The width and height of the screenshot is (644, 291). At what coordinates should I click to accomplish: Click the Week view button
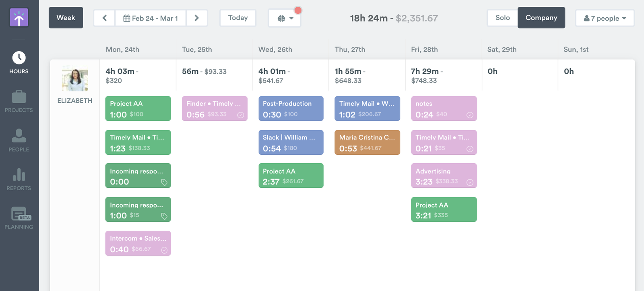66,18
